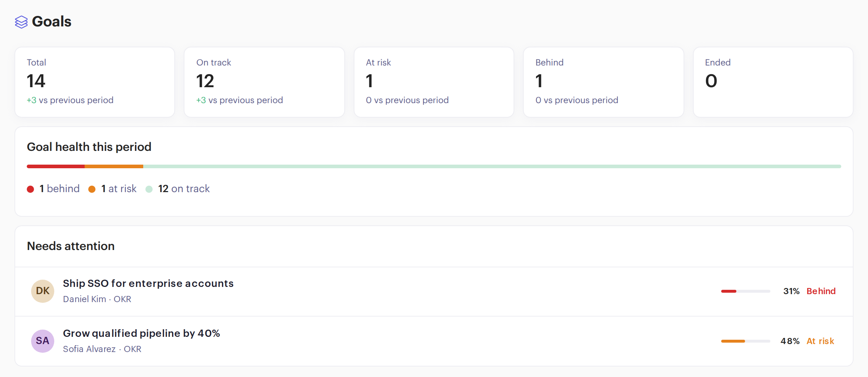
Task: Click the Total count '14'
Action: pos(36,81)
